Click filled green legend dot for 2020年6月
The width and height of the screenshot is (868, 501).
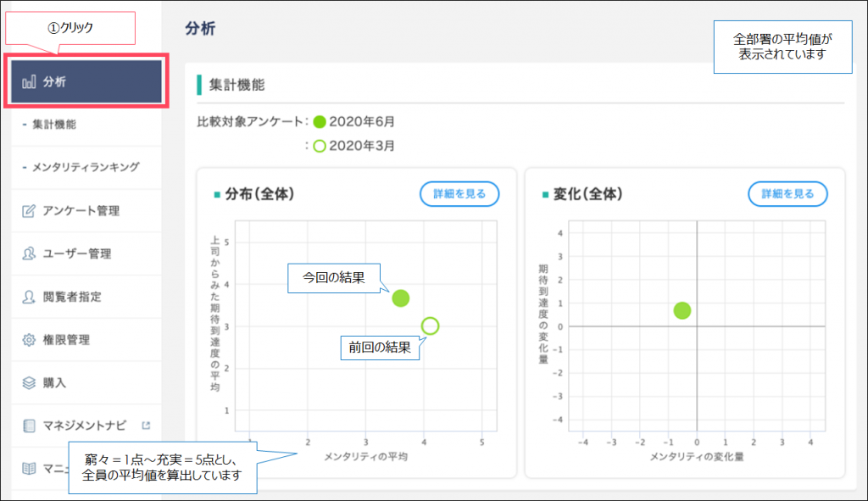click(320, 122)
